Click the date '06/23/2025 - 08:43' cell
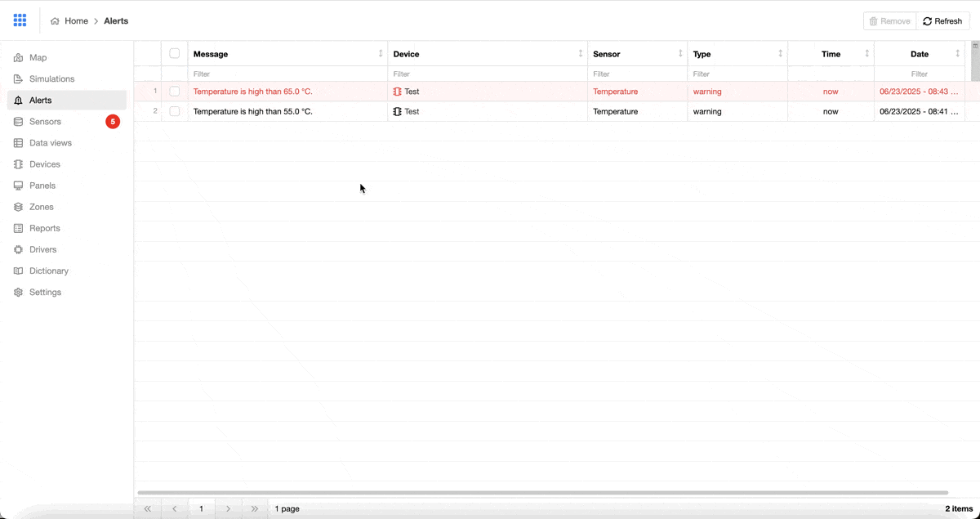Screen dimensions: 980x519 tap(919, 92)
